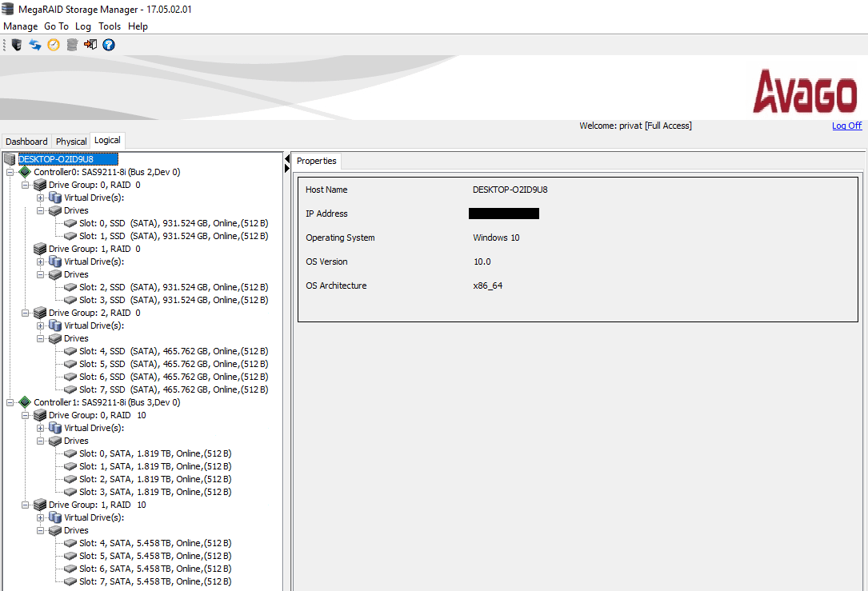868x591 pixels.
Task: Collapse the Controller0 tree node
Action: (x=10, y=172)
